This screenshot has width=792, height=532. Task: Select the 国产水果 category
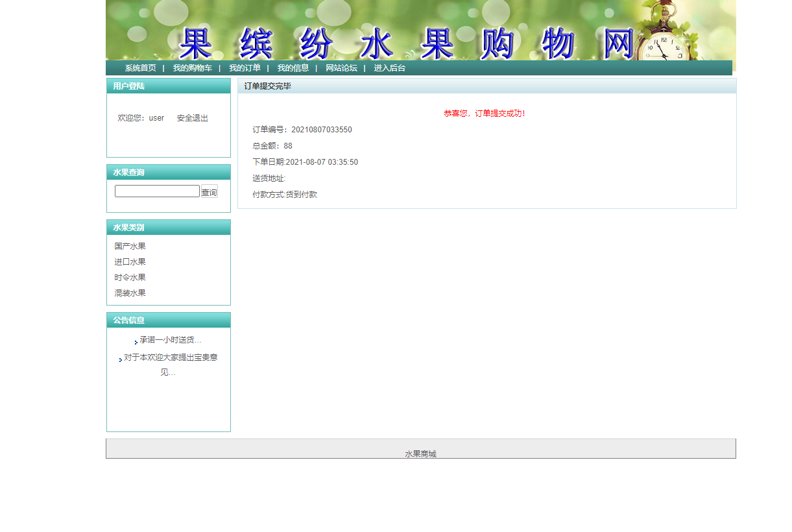pos(129,246)
